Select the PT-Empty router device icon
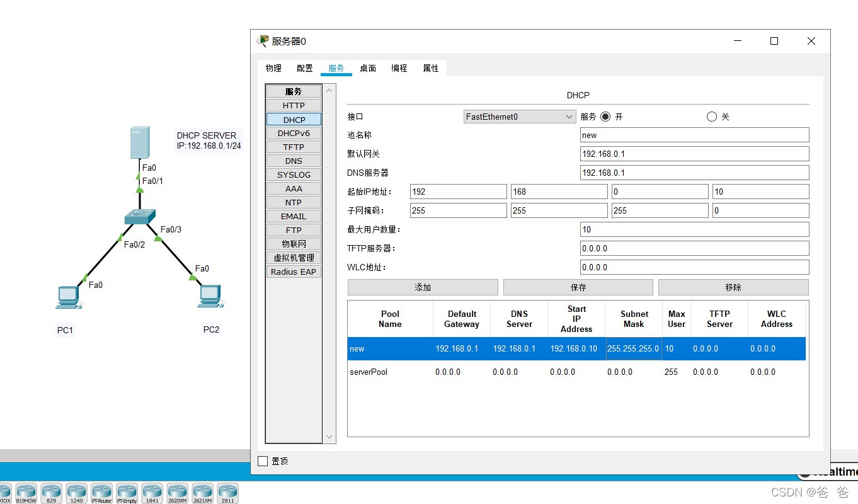858x504 pixels. click(127, 493)
